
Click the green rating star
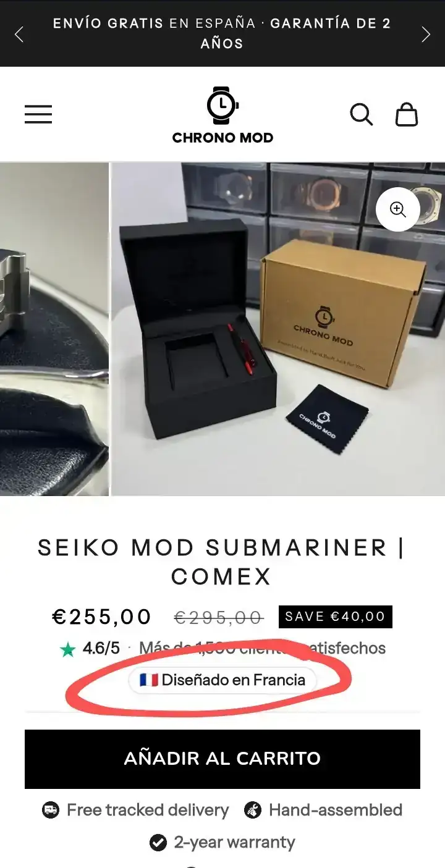tap(67, 649)
